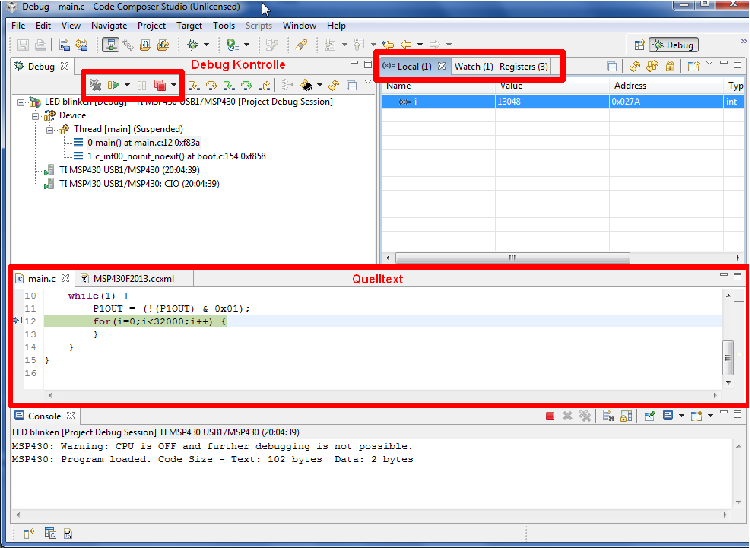Click the Save icon in main toolbar

(x=23, y=45)
